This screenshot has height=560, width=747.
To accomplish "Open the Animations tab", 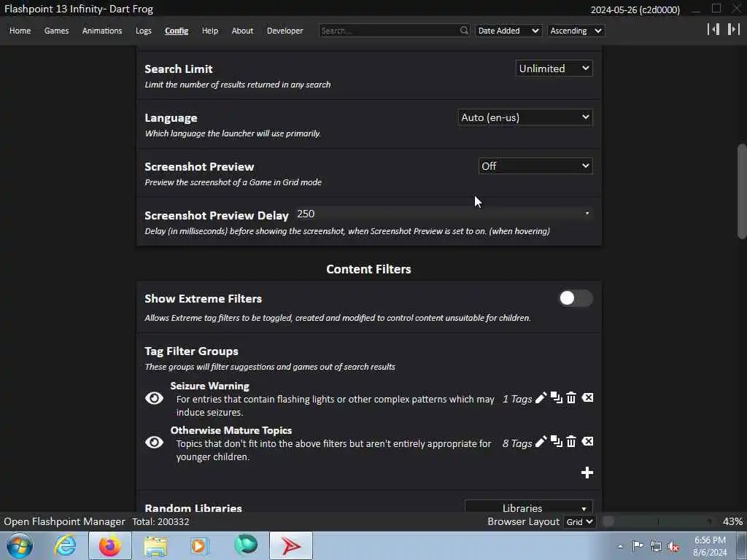I will pyautogui.click(x=102, y=31).
